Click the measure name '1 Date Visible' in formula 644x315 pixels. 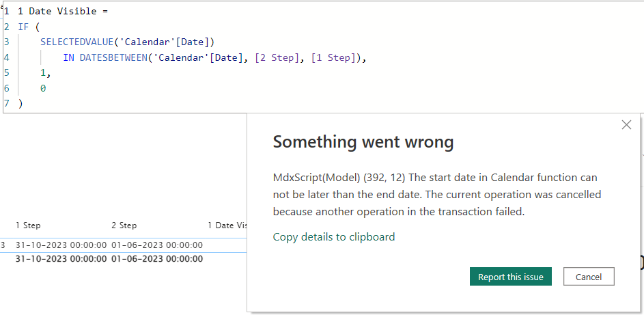pyautogui.click(x=57, y=12)
